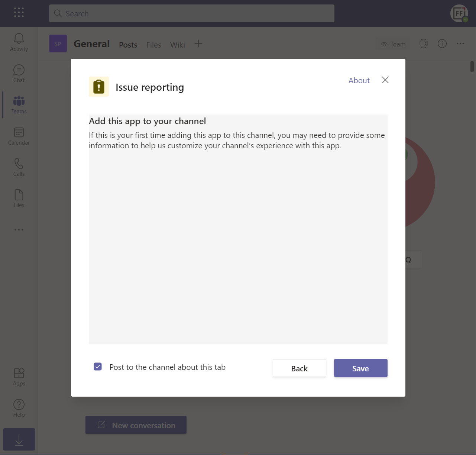Open the Activity feed in sidebar
Screen dimensions: 476x455
pos(19,42)
